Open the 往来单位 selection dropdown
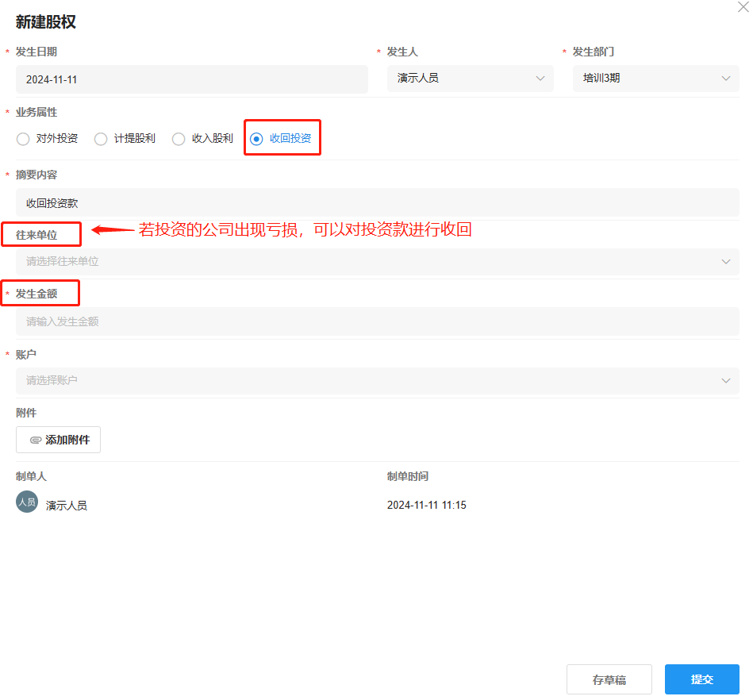753x700 pixels. 377,261
